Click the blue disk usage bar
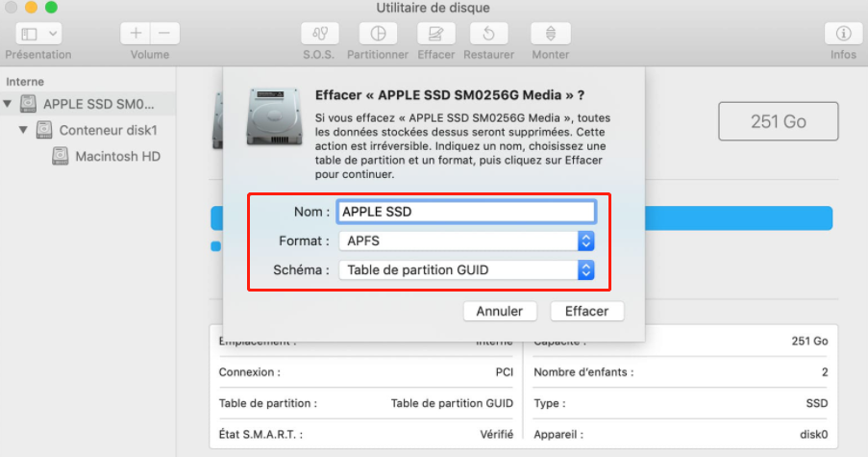 click(738, 218)
